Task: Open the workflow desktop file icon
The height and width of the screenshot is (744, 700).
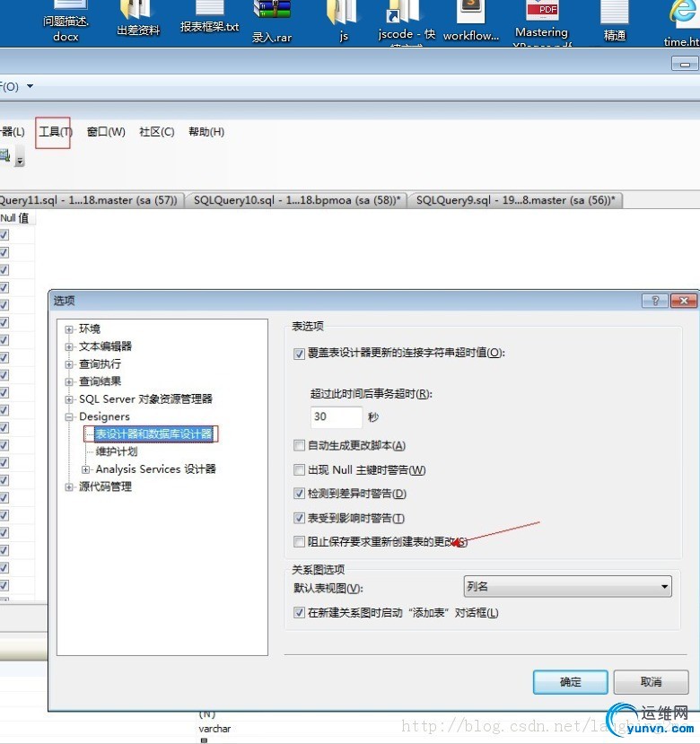Action: [x=471, y=21]
